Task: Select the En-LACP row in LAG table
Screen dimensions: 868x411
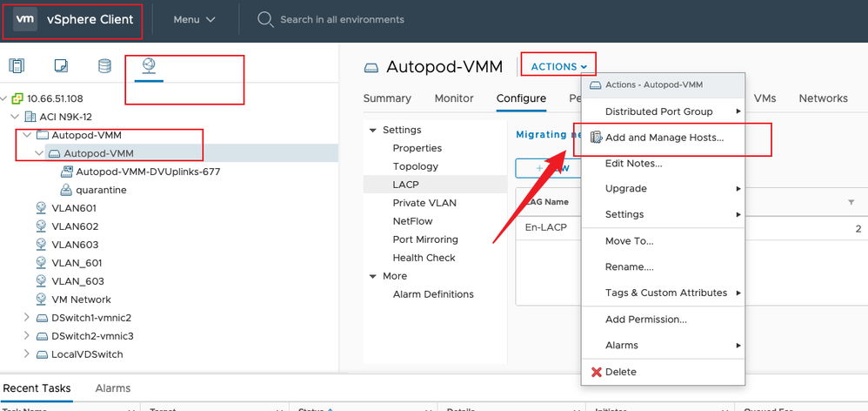Action: (691, 227)
